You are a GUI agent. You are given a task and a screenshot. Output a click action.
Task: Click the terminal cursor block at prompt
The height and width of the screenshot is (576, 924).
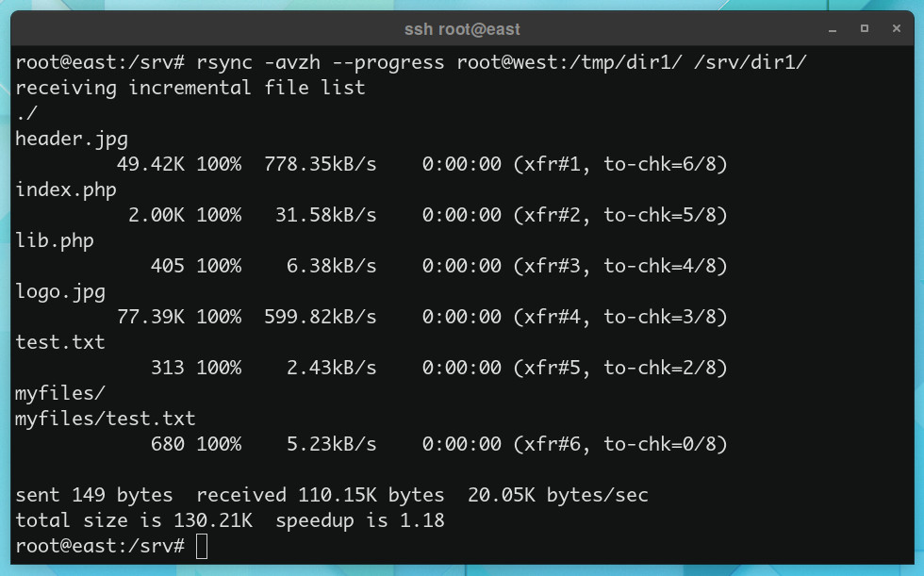tap(202, 546)
